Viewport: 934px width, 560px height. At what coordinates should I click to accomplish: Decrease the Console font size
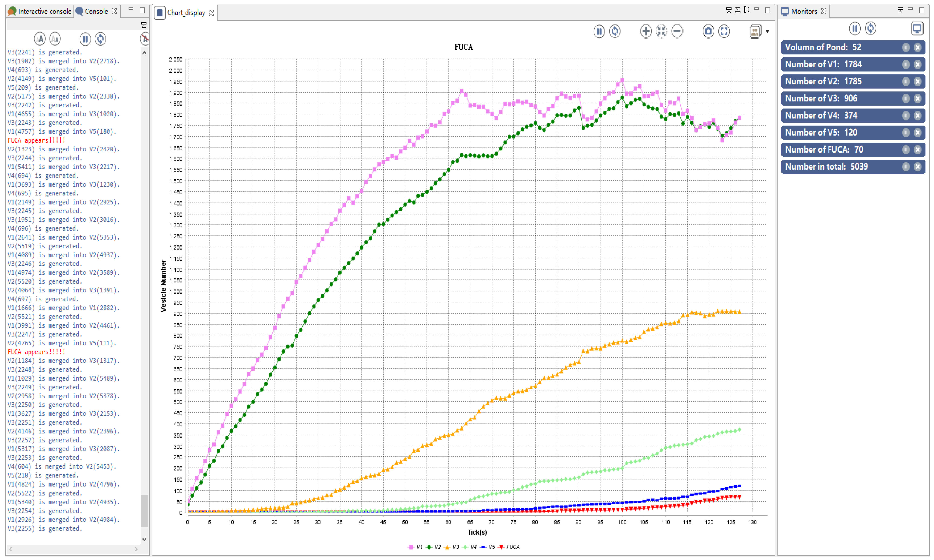pos(55,38)
